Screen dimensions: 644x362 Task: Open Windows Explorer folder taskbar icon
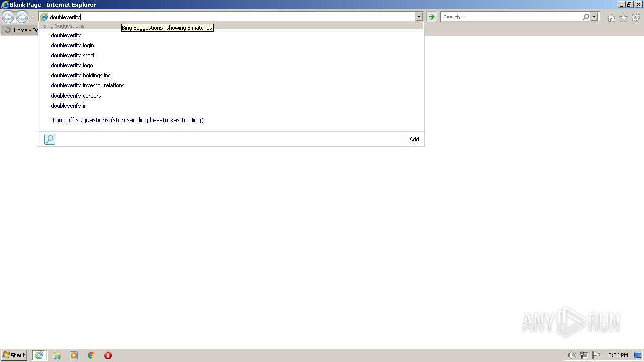coord(57,355)
